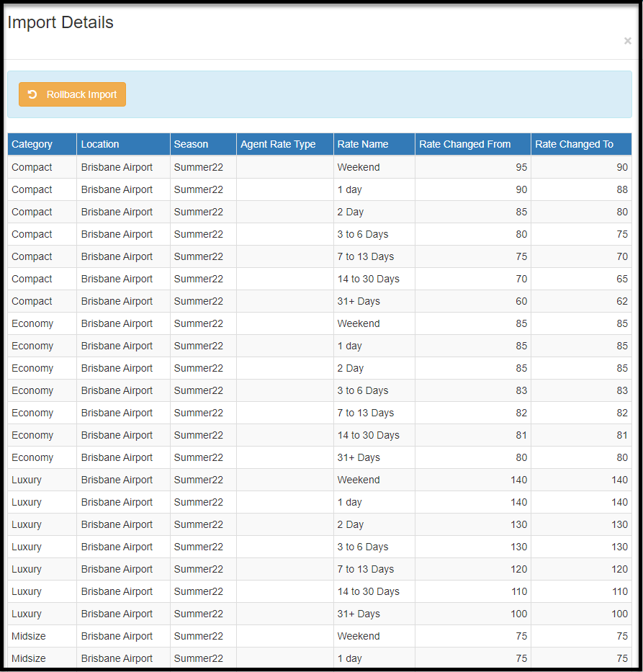Click value 83 in Rate Changed To column
The height and width of the screenshot is (672, 643).
pyautogui.click(x=622, y=390)
